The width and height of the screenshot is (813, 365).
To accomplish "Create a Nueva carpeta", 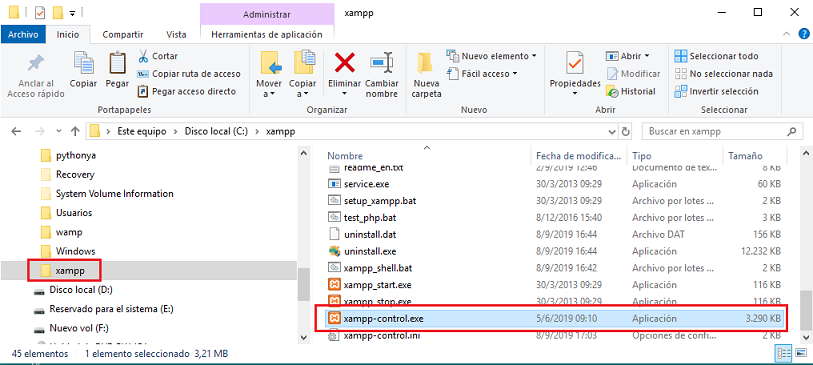I will point(427,75).
